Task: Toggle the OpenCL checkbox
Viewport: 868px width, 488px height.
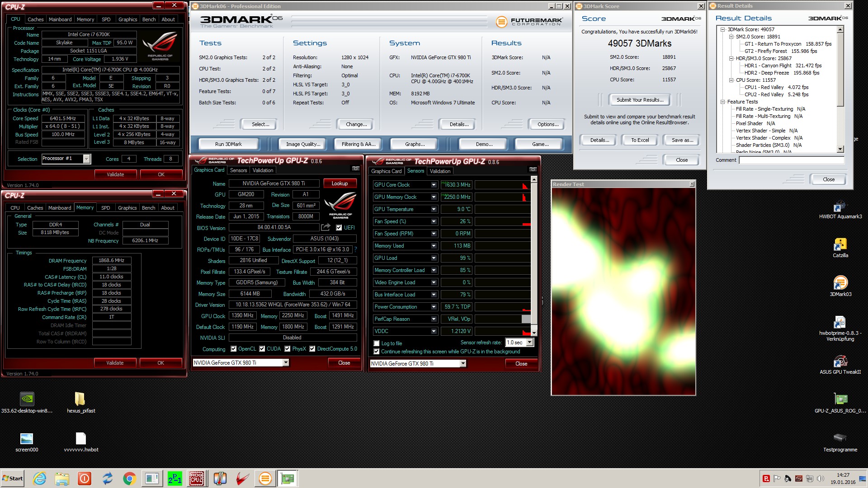Action: [233, 349]
